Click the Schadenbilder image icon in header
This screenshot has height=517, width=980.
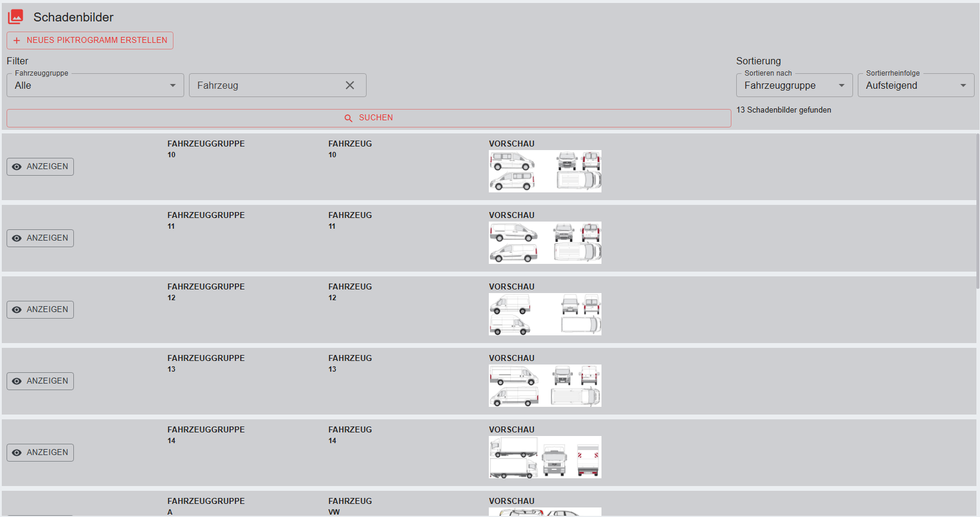16,17
